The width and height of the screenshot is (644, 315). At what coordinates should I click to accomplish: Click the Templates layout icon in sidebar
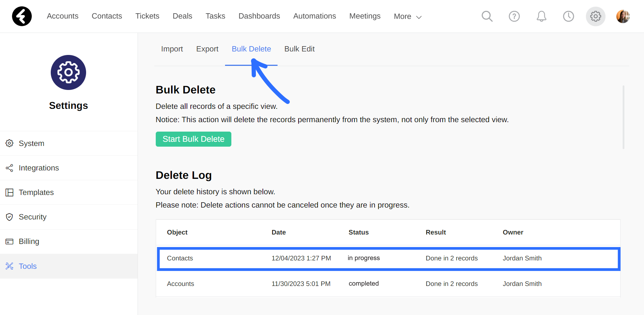(x=9, y=192)
